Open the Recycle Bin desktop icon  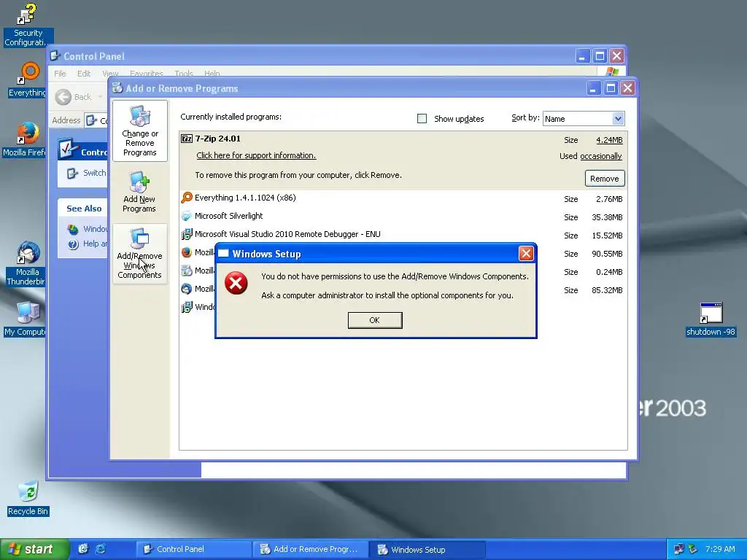click(28, 498)
